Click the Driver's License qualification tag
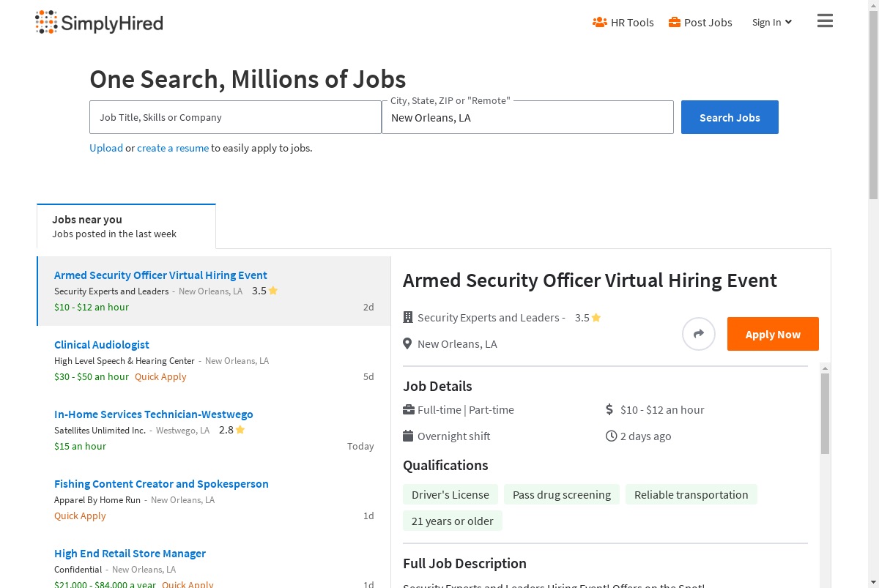 pyautogui.click(x=450, y=494)
